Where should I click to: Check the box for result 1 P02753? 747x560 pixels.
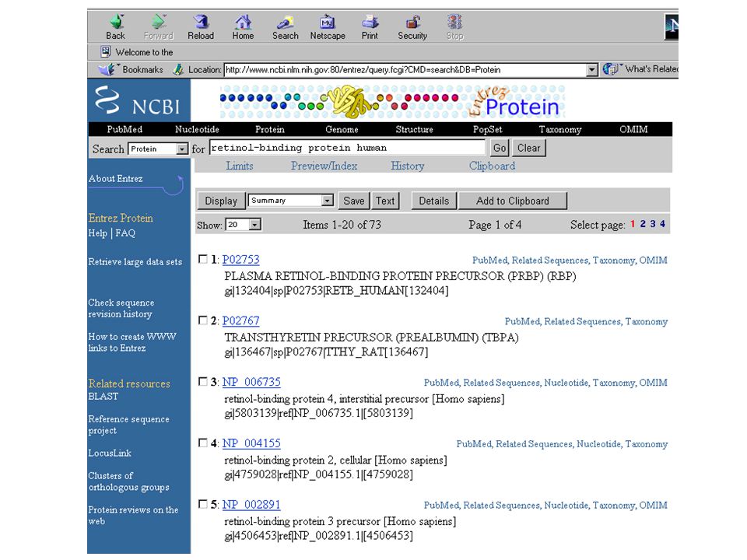(x=203, y=259)
